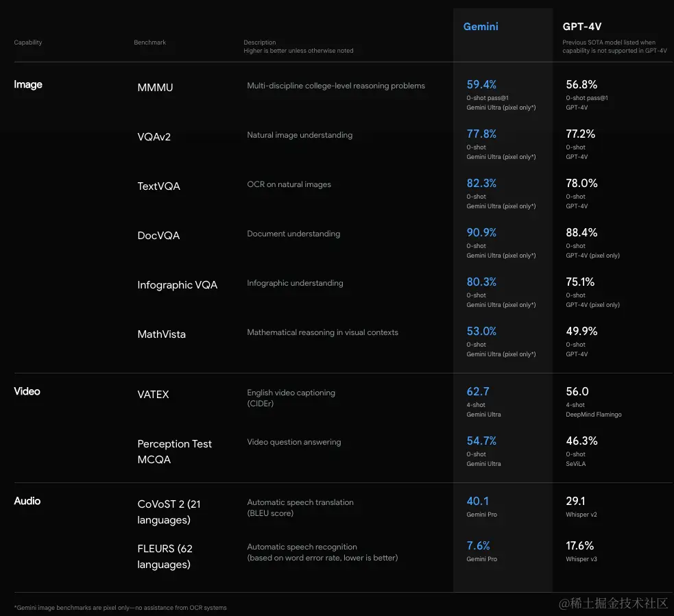Click the GPT-4V column header
The image size is (674, 616).
(x=581, y=27)
